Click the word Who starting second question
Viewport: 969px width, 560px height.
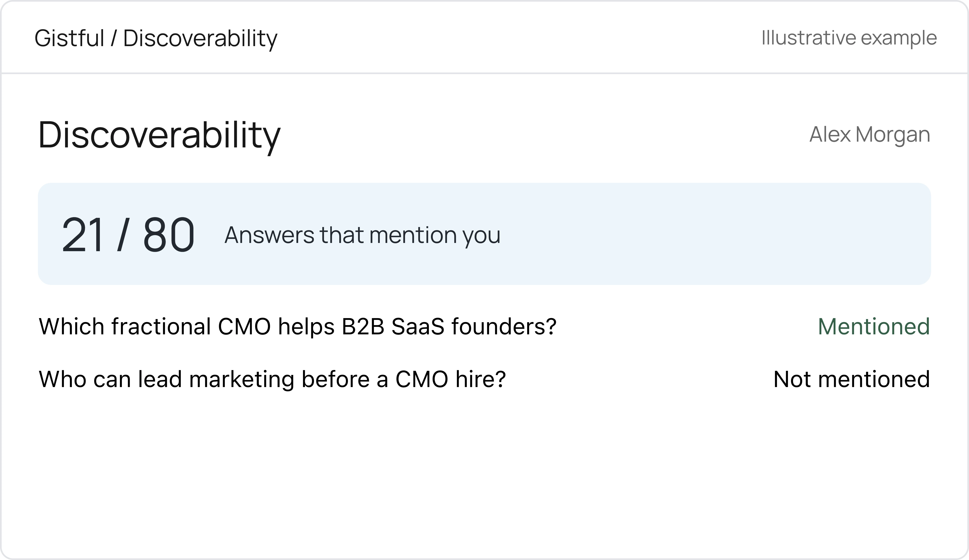click(63, 379)
